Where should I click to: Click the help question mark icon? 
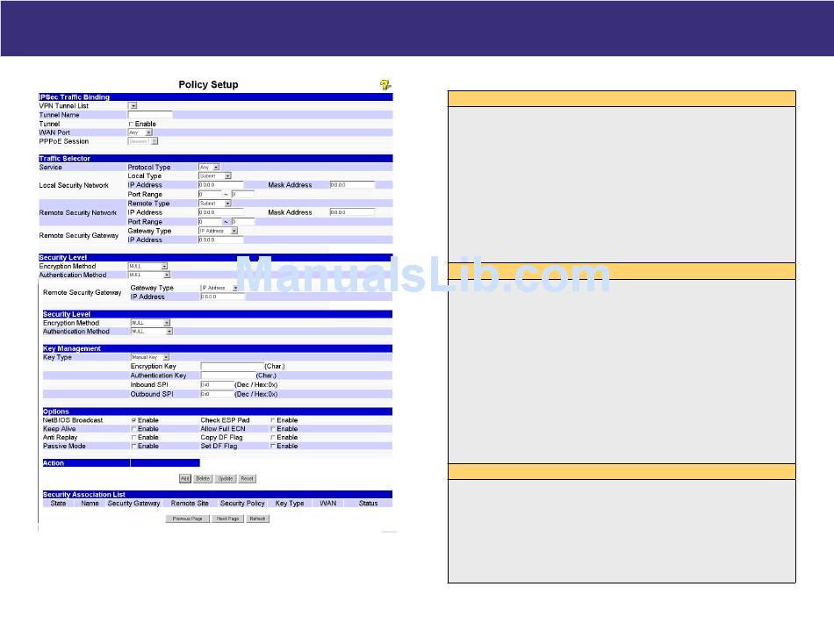point(385,85)
